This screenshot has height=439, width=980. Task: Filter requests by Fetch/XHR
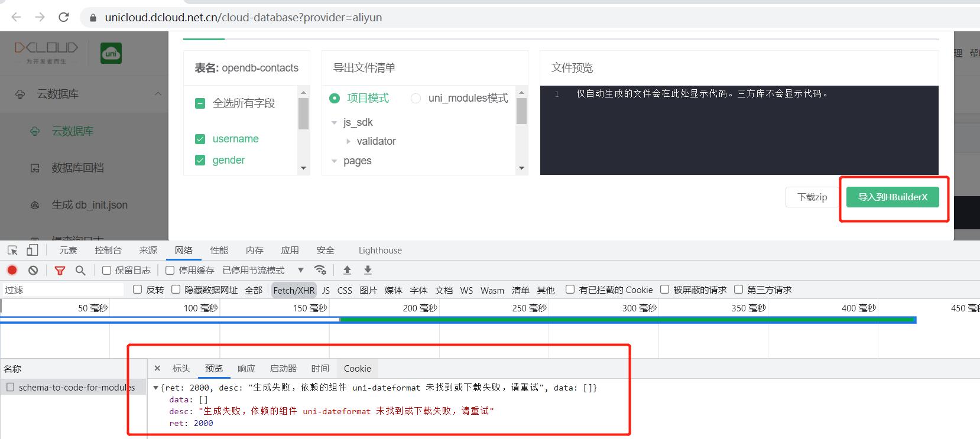tap(294, 290)
